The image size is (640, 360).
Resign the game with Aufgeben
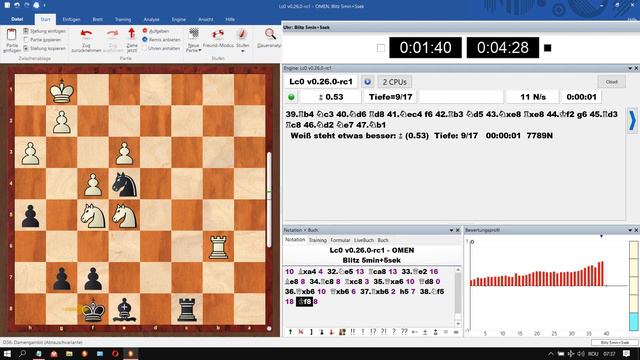(156, 31)
